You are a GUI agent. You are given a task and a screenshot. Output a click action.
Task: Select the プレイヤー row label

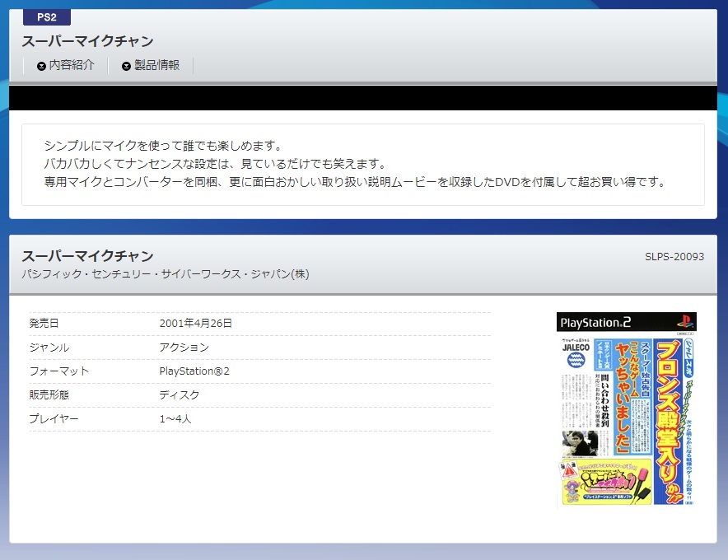(54, 419)
